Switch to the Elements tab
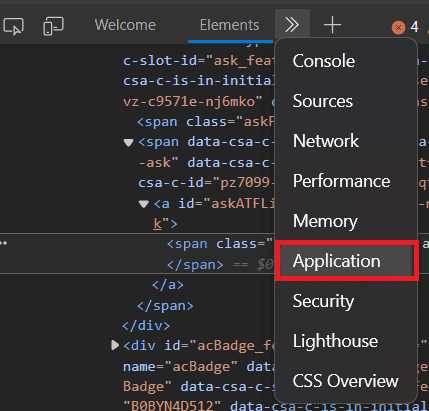 pyautogui.click(x=229, y=25)
